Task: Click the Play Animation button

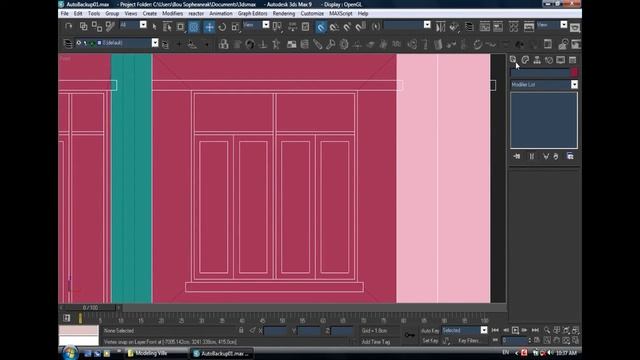Action: pos(516,330)
